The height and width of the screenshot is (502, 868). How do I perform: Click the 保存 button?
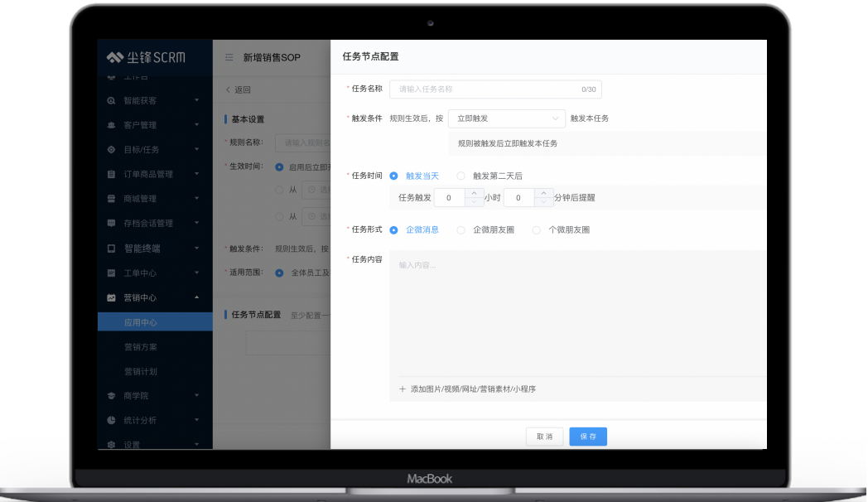(588, 437)
